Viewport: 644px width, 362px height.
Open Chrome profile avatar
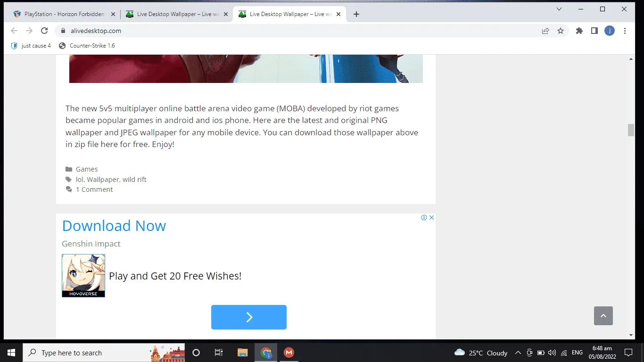pos(610,31)
